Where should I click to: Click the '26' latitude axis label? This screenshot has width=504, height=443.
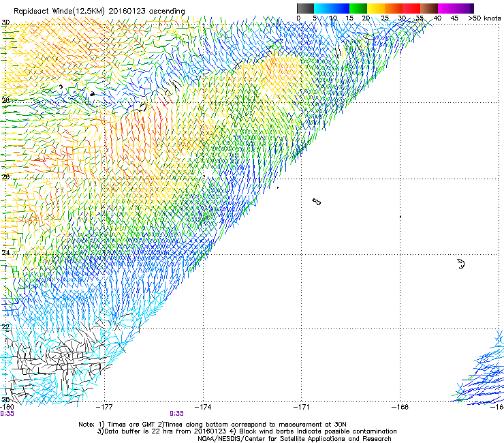pos(5,177)
